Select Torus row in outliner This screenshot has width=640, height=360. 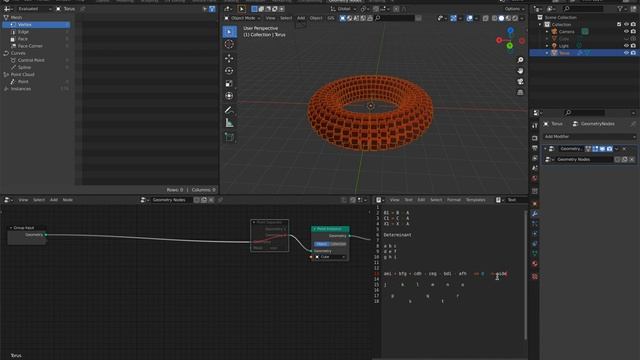pos(584,53)
